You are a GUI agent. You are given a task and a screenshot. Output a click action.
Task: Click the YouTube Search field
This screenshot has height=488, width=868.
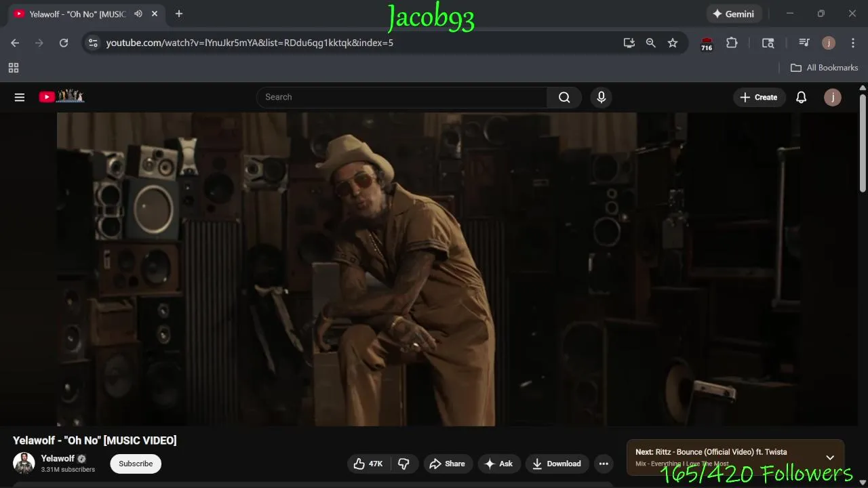pyautogui.click(x=401, y=97)
